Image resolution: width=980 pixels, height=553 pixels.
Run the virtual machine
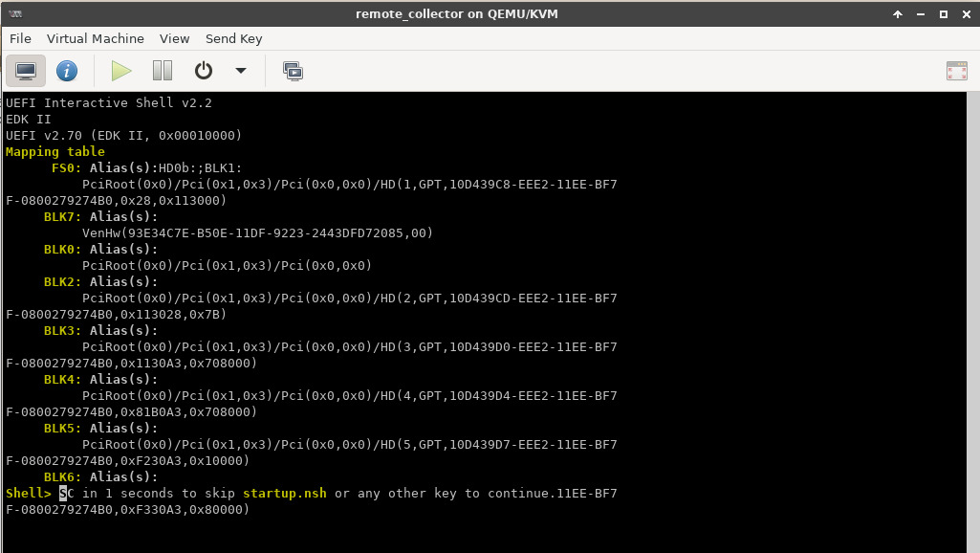point(121,71)
